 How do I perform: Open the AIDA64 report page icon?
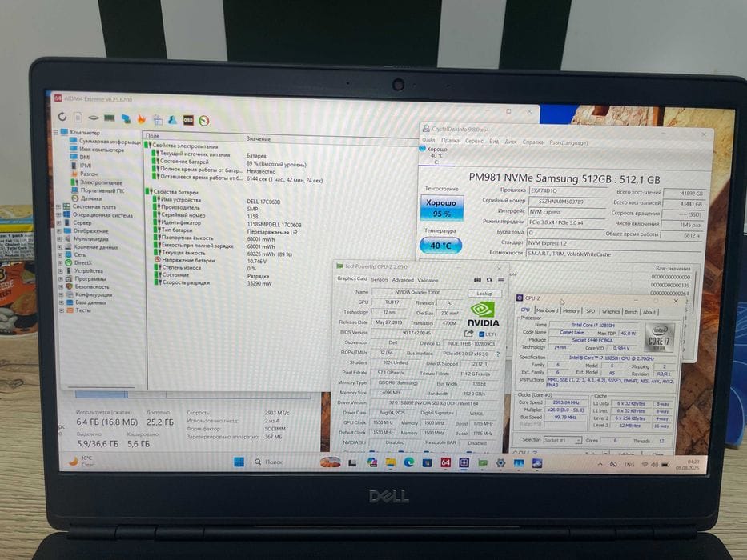click(x=78, y=117)
